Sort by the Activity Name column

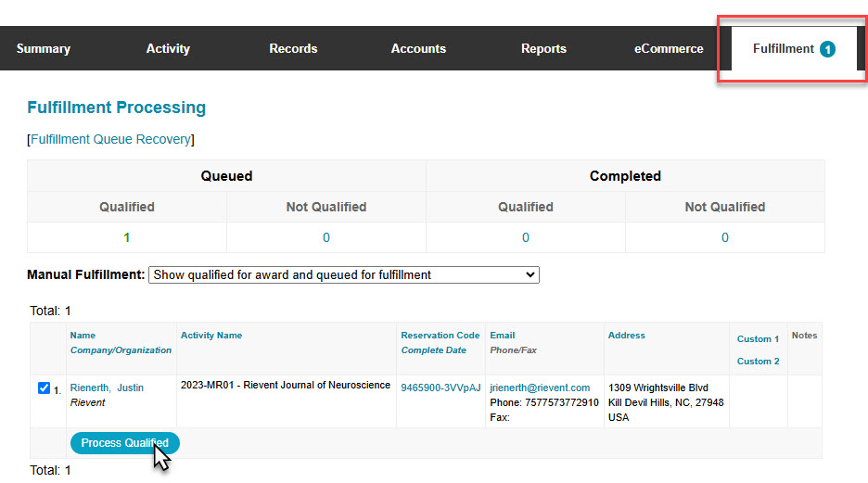[x=211, y=336]
